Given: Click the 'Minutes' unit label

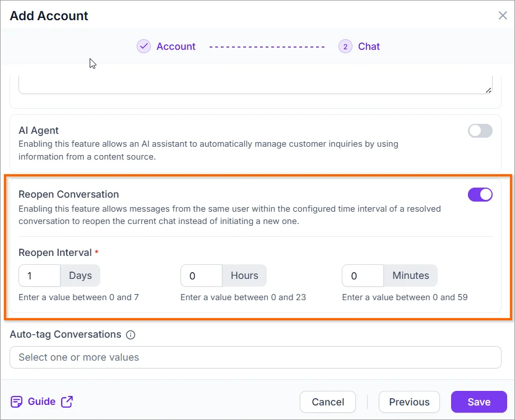Looking at the screenshot, I should tap(411, 276).
